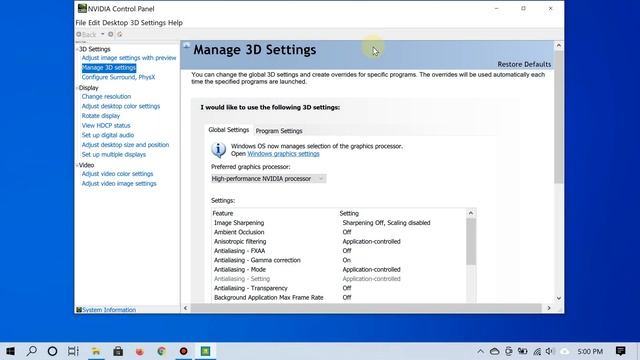This screenshot has width=640, height=360.
Task: Open Cortana from the taskbar
Action: (x=52, y=351)
